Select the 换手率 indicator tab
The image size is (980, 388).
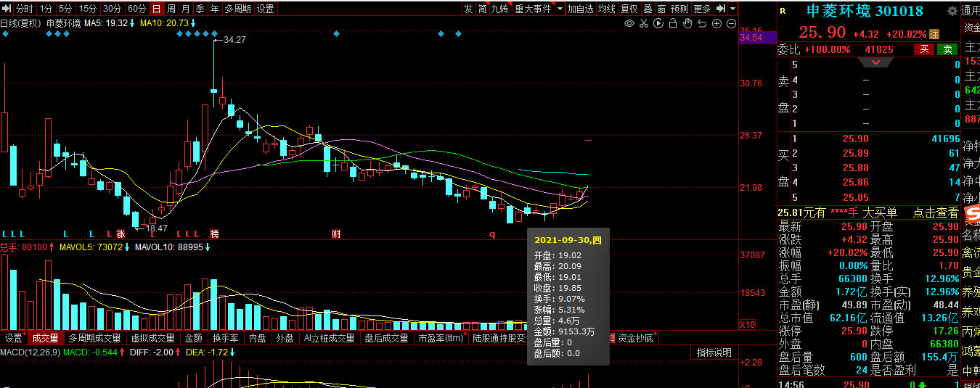225,338
